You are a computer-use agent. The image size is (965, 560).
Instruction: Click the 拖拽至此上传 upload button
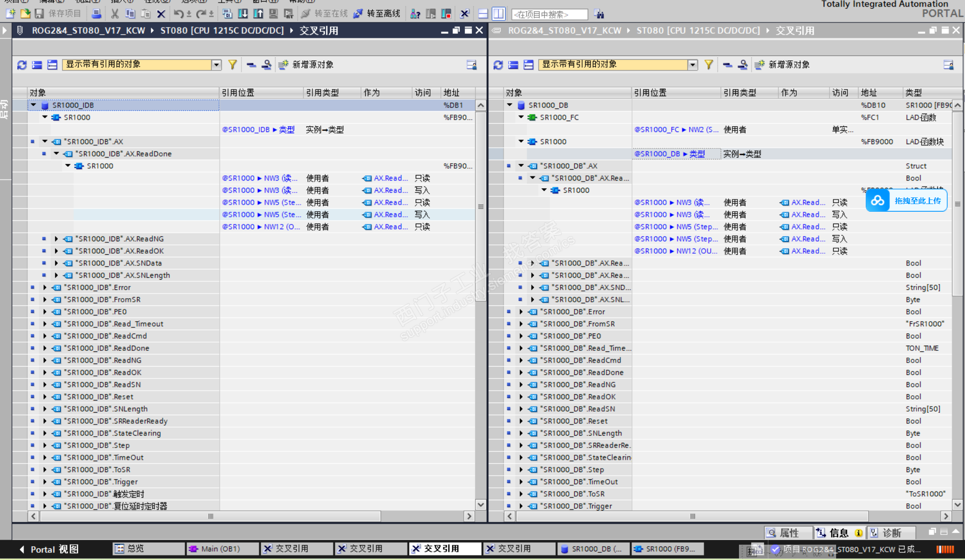tap(907, 201)
